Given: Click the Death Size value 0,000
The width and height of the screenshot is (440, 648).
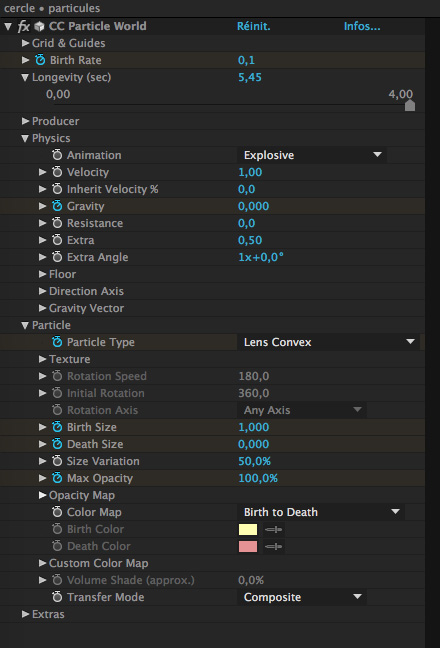Looking at the screenshot, I should click(253, 444).
